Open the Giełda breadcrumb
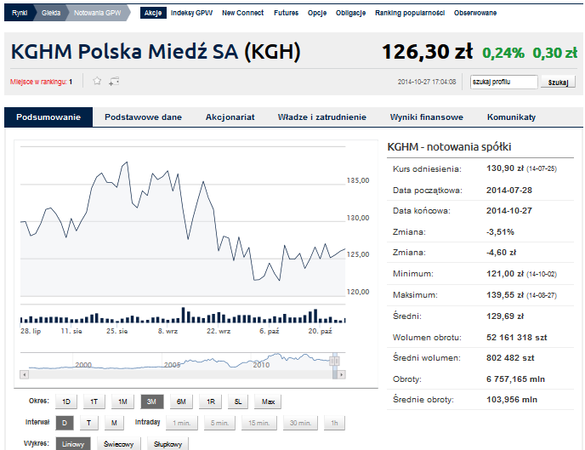585x450 pixels. [51, 13]
